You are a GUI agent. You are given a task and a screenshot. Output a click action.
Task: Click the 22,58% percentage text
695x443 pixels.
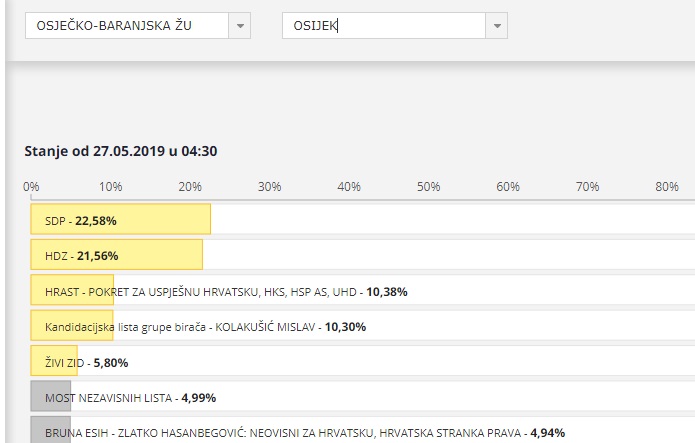point(96,221)
